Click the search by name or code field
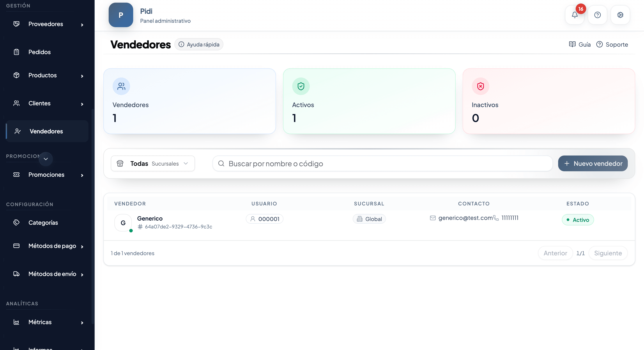 tap(382, 163)
